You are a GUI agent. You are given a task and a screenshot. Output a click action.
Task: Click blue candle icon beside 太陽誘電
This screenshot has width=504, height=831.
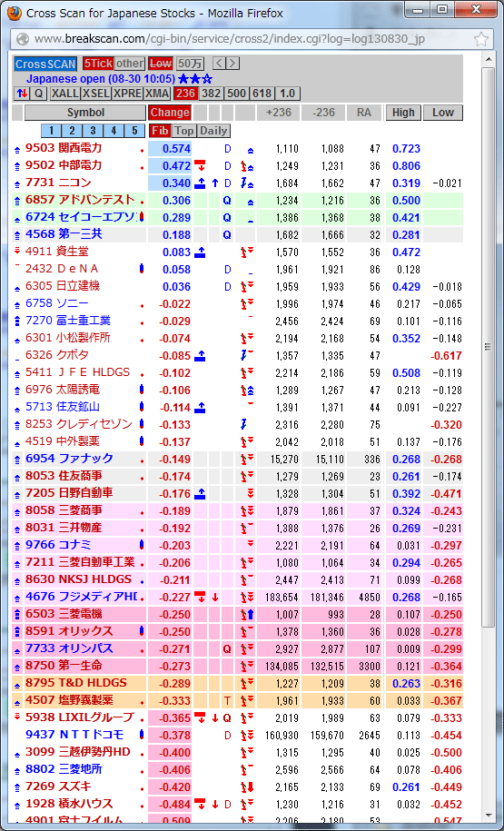[x=142, y=390]
